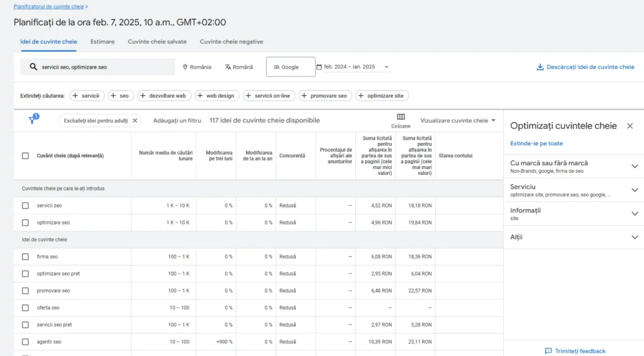Add 'promovare seo' chip to search

(x=325, y=96)
